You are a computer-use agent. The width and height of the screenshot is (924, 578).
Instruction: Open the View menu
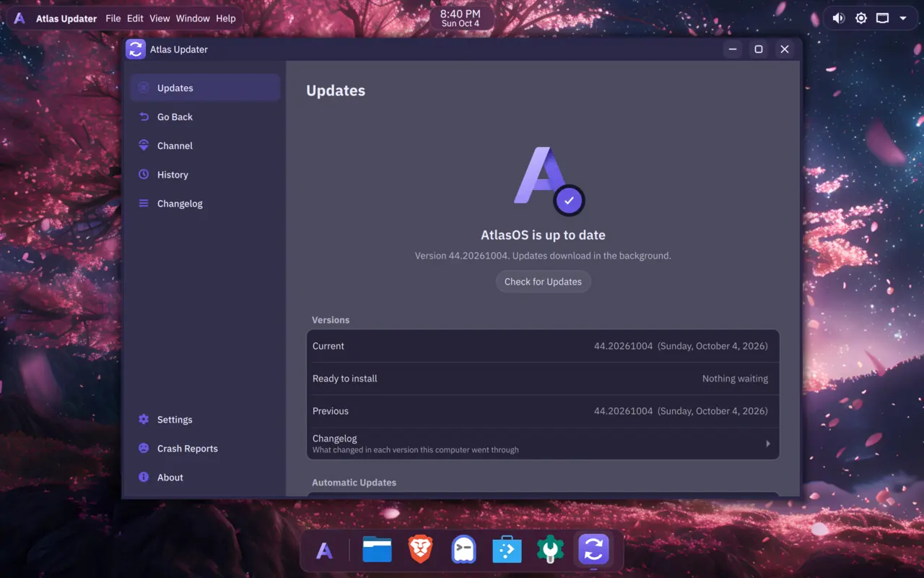point(160,18)
